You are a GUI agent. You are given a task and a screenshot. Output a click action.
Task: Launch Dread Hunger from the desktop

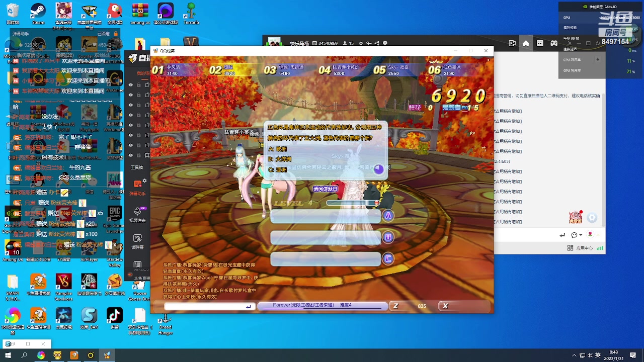(x=166, y=324)
